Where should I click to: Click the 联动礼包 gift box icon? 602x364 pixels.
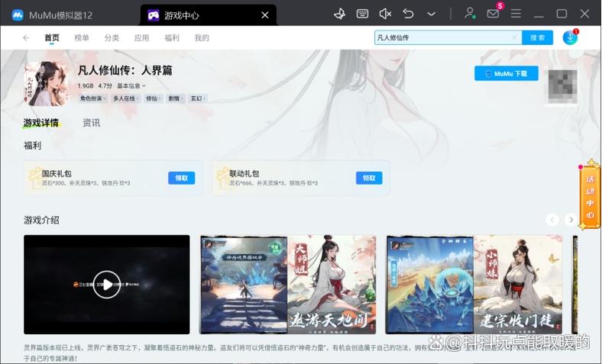pyautogui.click(x=222, y=177)
